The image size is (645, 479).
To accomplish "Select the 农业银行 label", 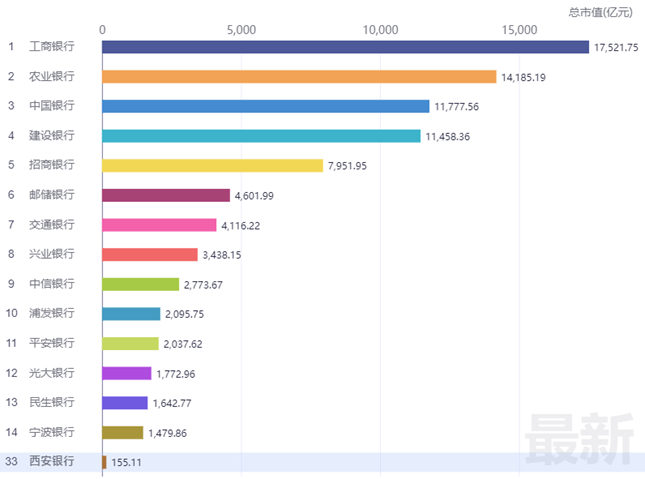I will (51, 76).
